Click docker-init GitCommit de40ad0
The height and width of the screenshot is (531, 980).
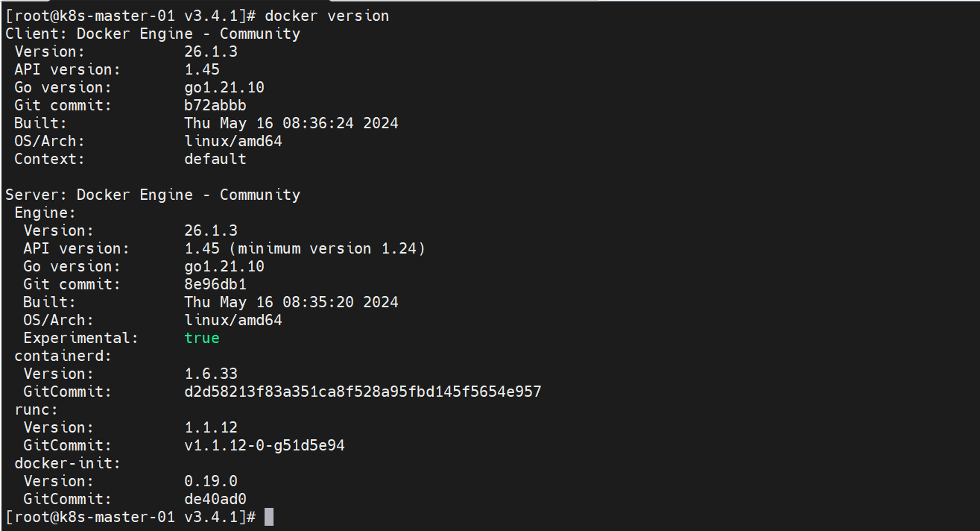point(215,499)
